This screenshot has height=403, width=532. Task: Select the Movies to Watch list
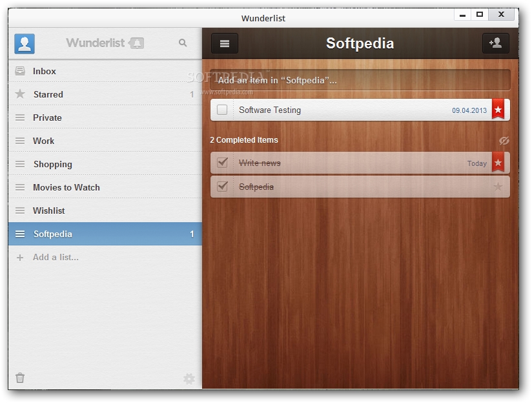(105, 187)
